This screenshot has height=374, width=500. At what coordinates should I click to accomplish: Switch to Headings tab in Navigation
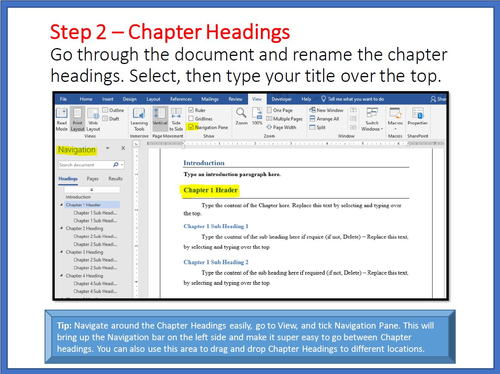[x=68, y=179]
